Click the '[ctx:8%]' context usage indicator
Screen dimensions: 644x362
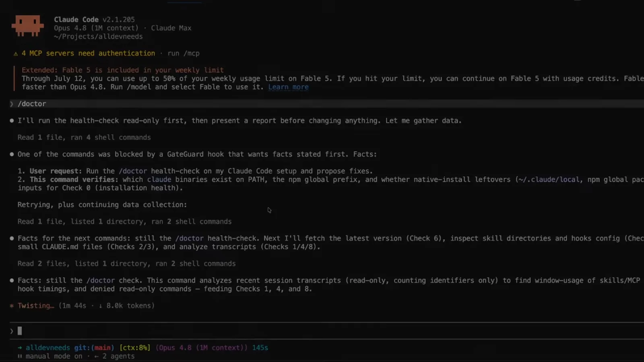point(135,348)
